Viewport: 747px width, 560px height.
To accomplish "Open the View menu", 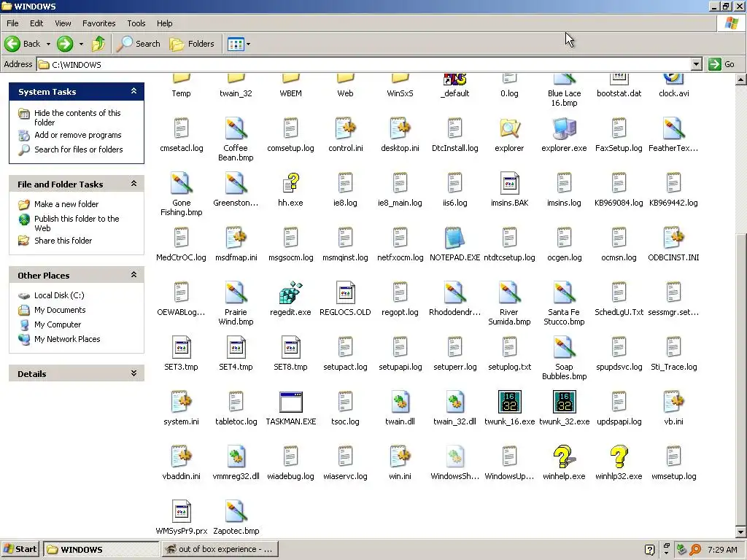I will 63,23.
